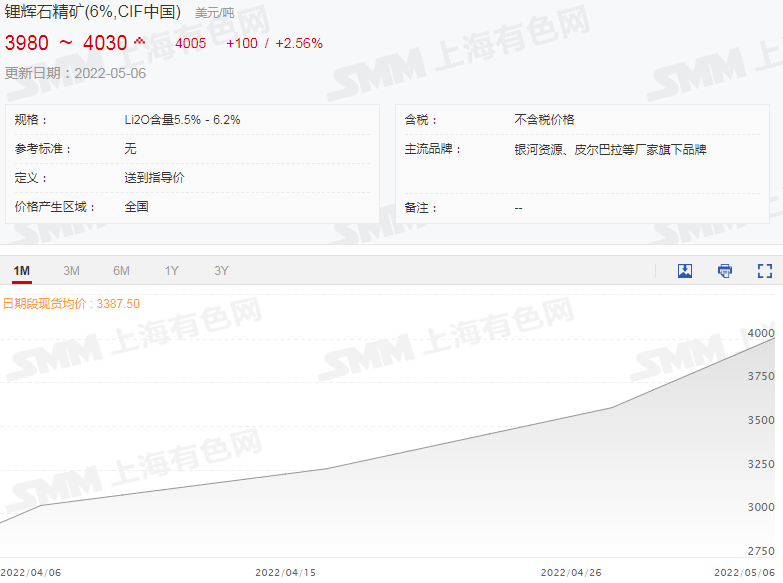Click the 2022/05/06 x-axis date
This screenshot has width=783, height=583.
tap(744, 573)
